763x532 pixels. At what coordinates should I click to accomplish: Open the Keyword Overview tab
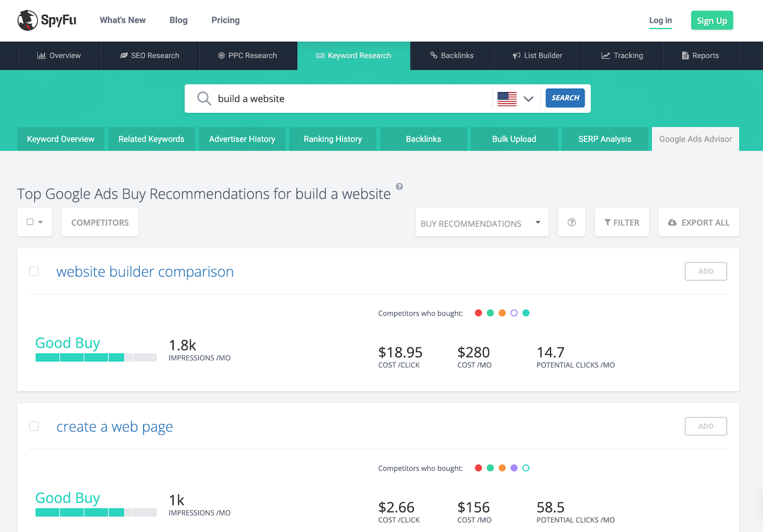click(61, 139)
